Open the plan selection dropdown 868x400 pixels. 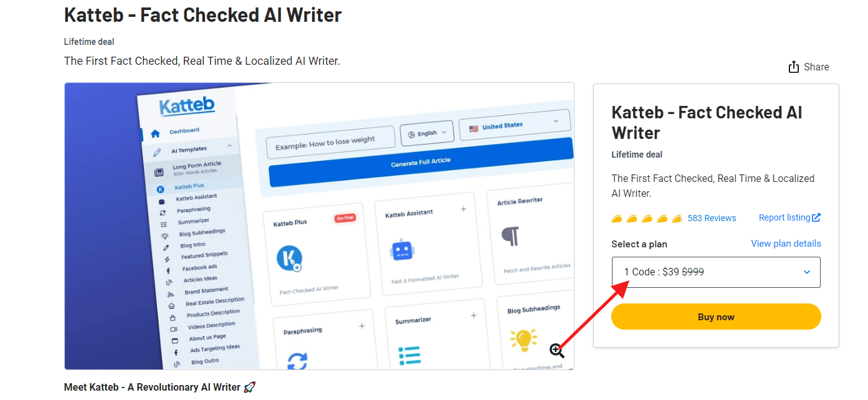point(716,272)
